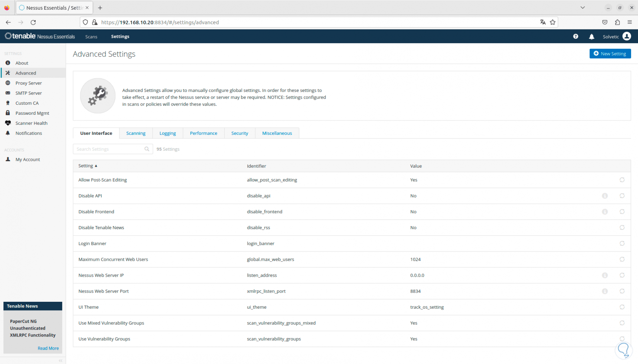Reset the Disable Frontend setting
Viewport: 638px width, 364px height.
[622, 212]
